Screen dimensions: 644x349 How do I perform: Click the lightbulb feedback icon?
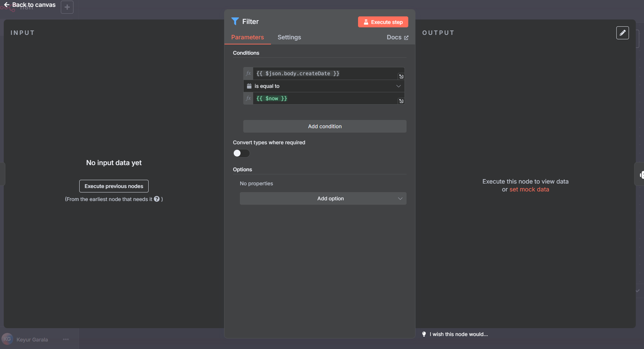(x=424, y=334)
